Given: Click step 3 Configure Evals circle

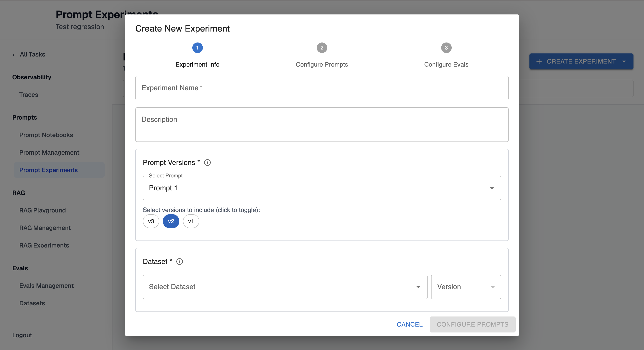Looking at the screenshot, I should 446,48.
